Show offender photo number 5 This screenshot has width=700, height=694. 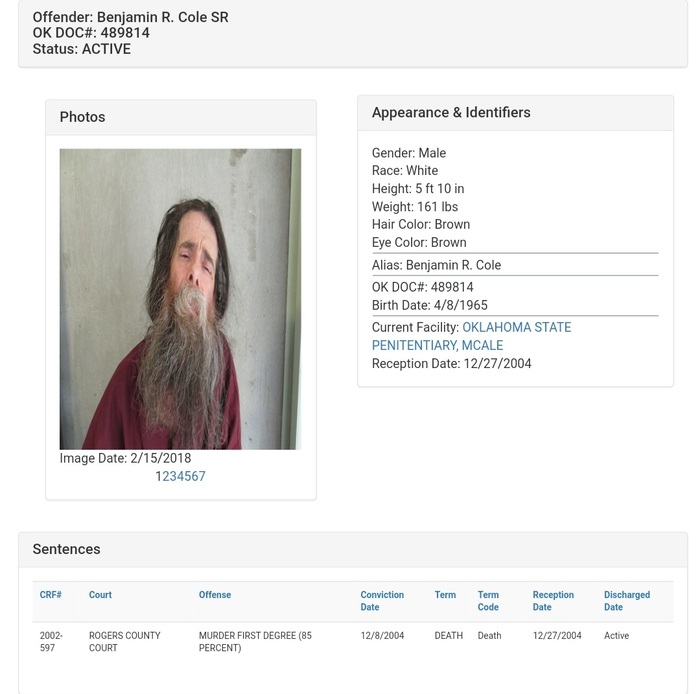pos(187,476)
